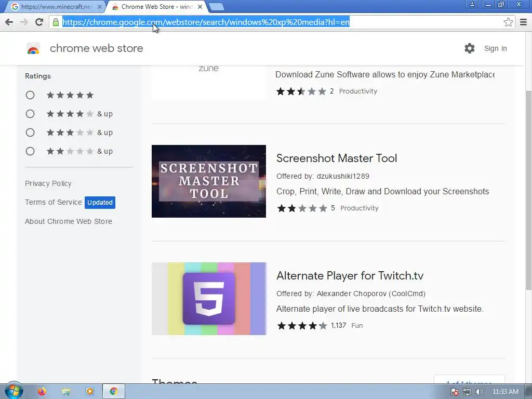Click the Alternate Player HTML5 thumbnail
This screenshot has height=399, width=532.
(x=209, y=299)
